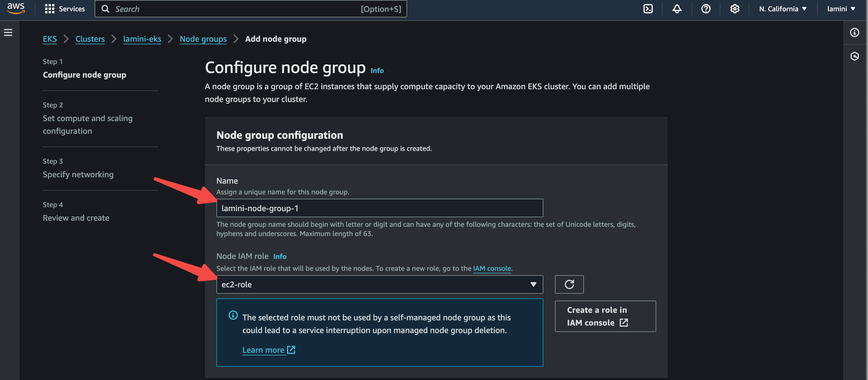Open the lamini account menu
The height and width of the screenshot is (380, 868).
(x=841, y=9)
